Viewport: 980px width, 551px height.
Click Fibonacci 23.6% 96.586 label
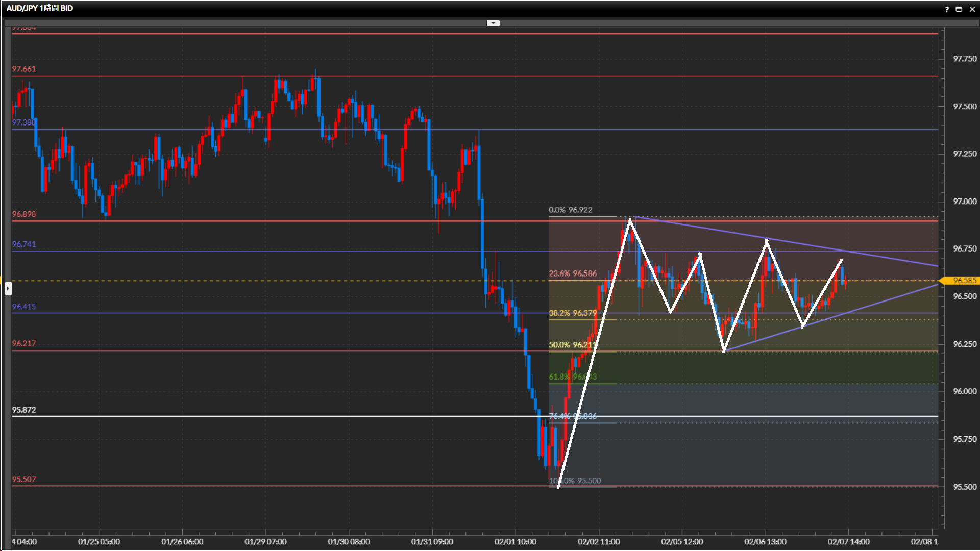(x=572, y=273)
